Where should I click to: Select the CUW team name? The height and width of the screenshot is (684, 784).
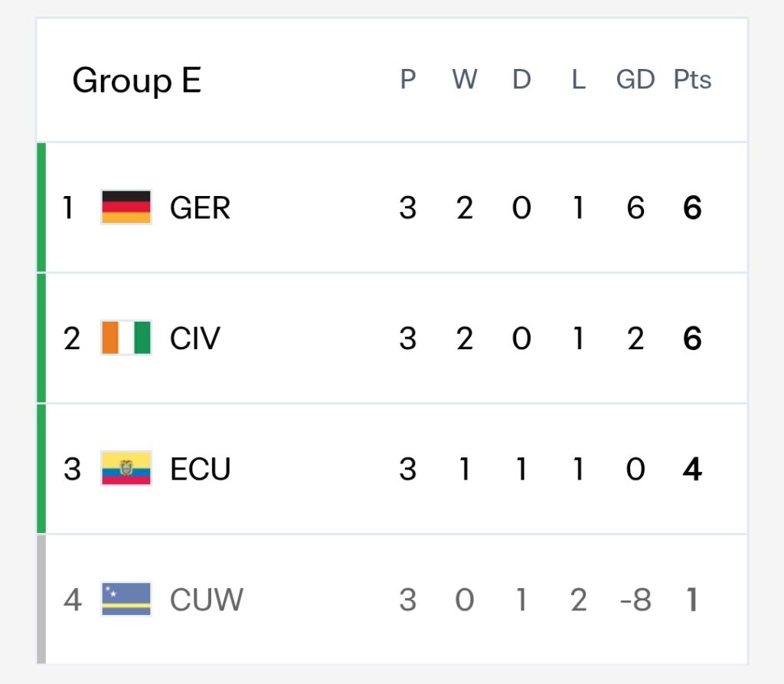[x=206, y=600]
